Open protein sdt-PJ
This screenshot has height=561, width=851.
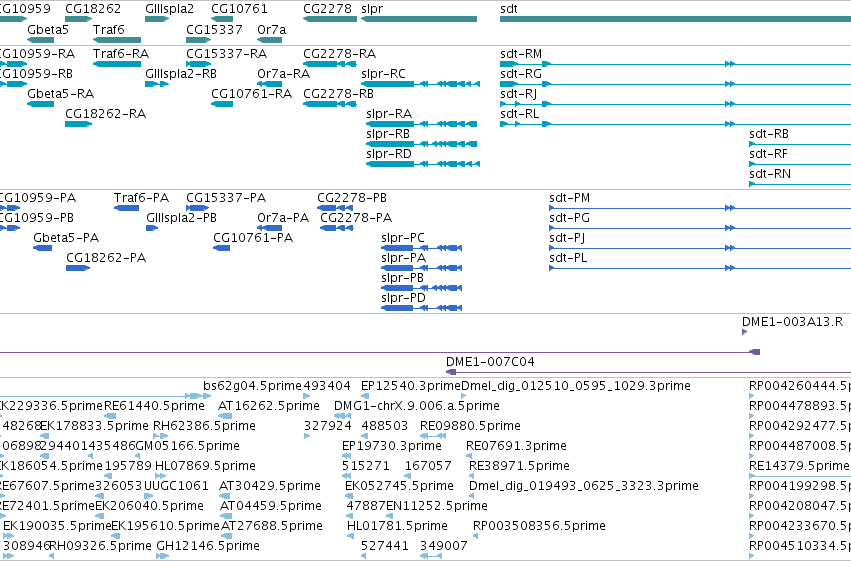[x=567, y=238]
